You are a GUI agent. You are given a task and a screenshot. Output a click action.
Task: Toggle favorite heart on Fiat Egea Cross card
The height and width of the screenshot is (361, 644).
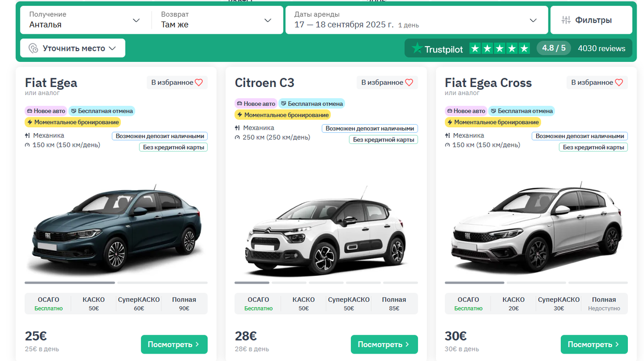click(620, 82)
